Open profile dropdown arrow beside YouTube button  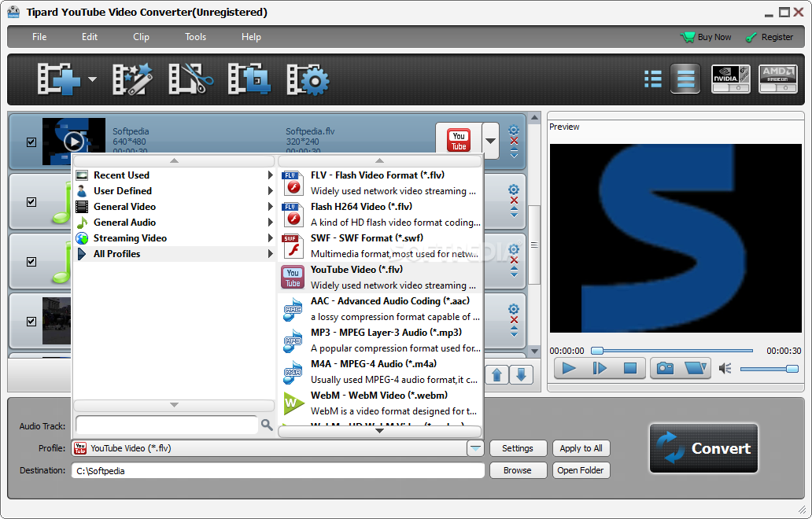tap(490, 140)
